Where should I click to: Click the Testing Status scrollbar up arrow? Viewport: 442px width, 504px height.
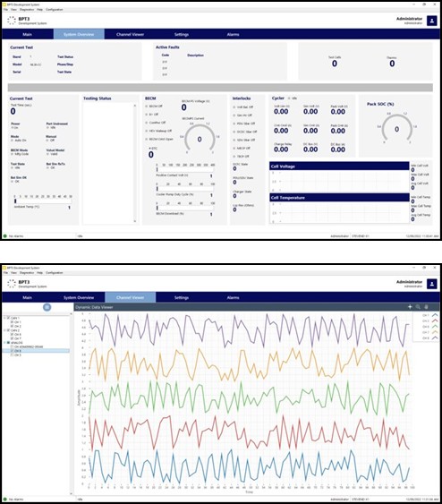[135, 106]
